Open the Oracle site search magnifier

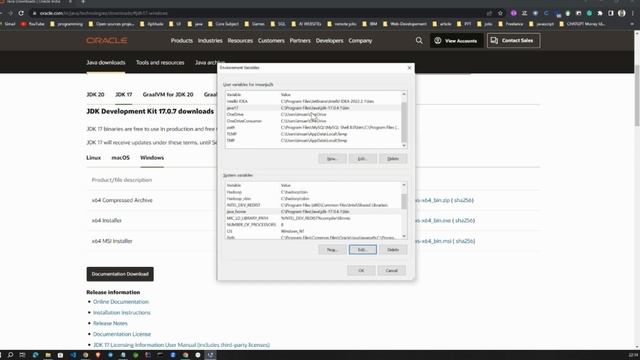(419, 40)
